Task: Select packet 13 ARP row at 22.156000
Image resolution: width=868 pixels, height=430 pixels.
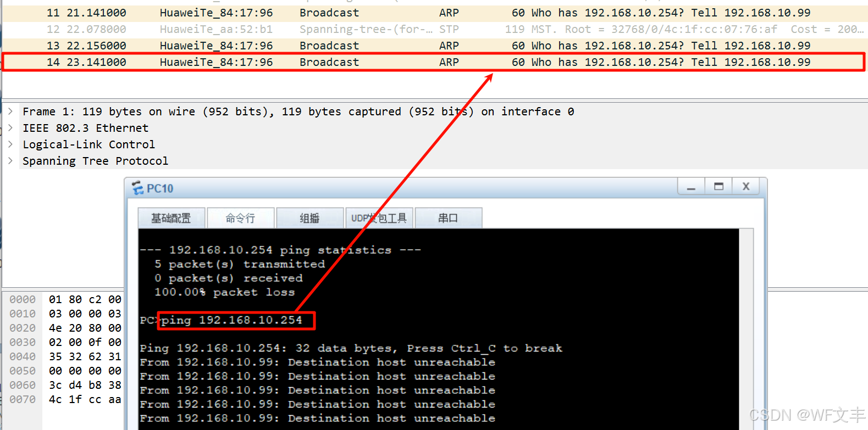Action: click(x=434, y=46)
